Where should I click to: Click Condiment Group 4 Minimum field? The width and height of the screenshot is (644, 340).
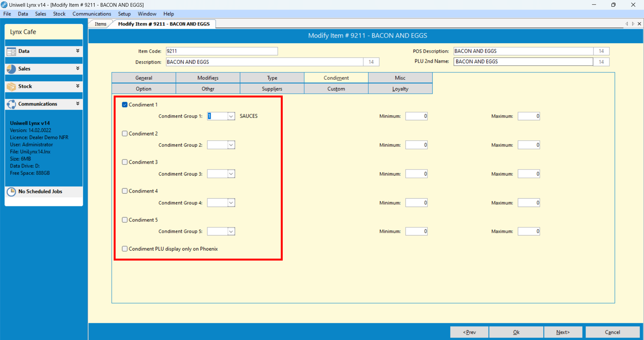click(416, 203)
